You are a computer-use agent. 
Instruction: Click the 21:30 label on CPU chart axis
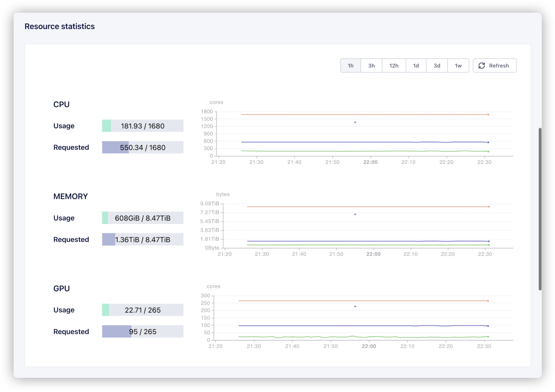click(256, 162)
